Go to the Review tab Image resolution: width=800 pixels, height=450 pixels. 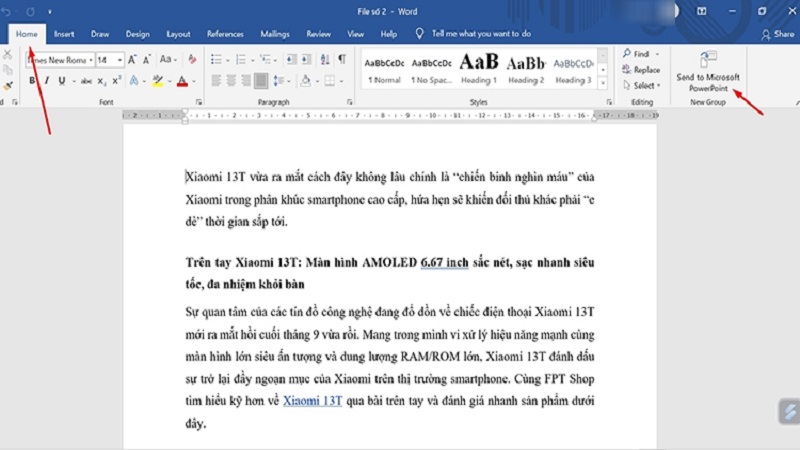click(x=318, y=34)
